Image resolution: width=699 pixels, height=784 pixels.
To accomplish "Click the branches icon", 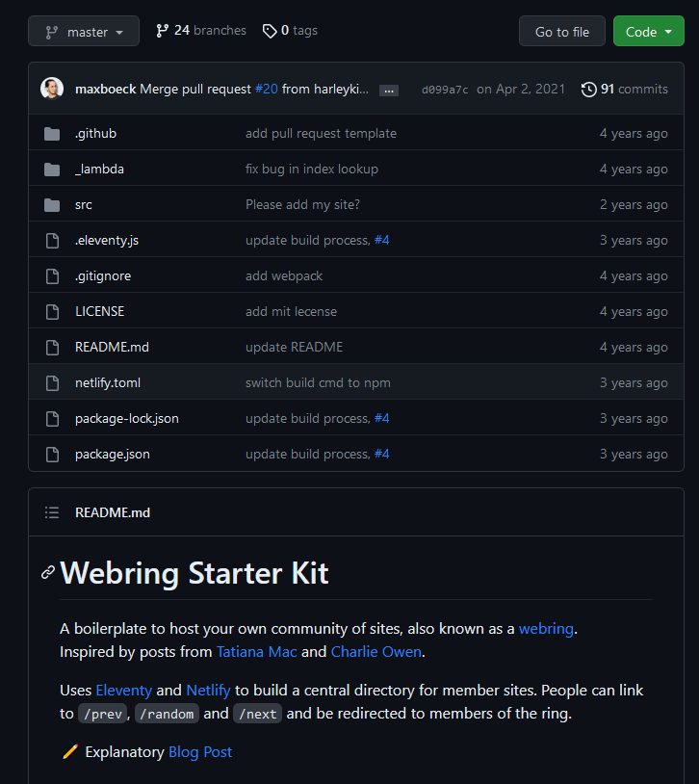I will 163,31.
